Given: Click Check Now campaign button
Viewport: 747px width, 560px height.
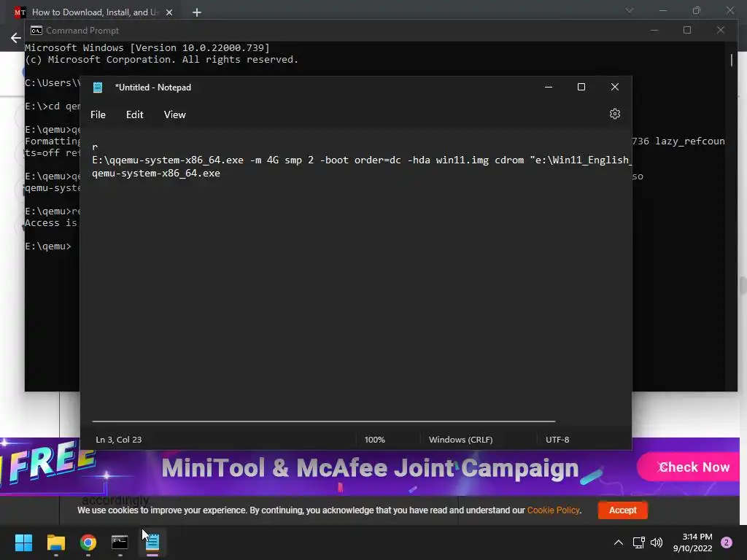Looking at the screenshot, I should coord(689,467).
